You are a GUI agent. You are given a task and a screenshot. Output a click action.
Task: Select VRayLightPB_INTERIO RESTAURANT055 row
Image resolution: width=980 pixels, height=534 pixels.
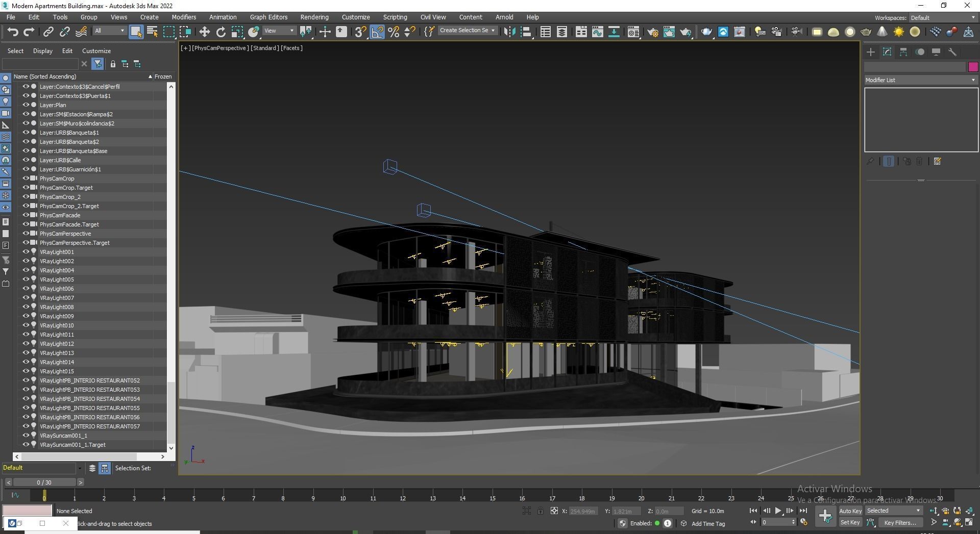pyautogui.click(x=90, y=408)
